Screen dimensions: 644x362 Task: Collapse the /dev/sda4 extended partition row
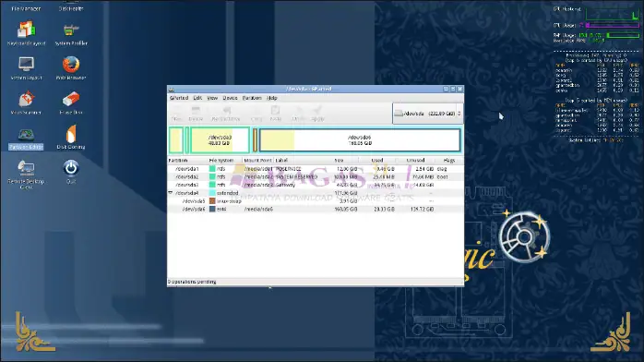pos(171,193)
